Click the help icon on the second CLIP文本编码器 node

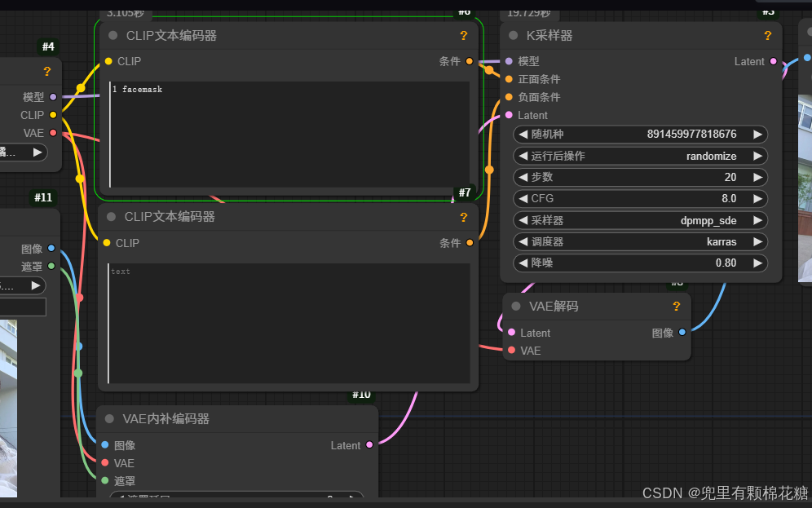click(464, 218)
